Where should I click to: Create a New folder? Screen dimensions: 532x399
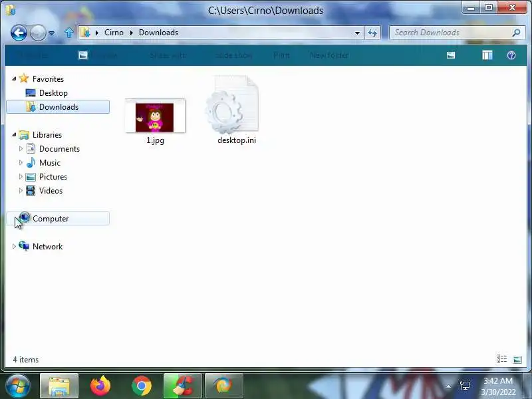point(329,55)
